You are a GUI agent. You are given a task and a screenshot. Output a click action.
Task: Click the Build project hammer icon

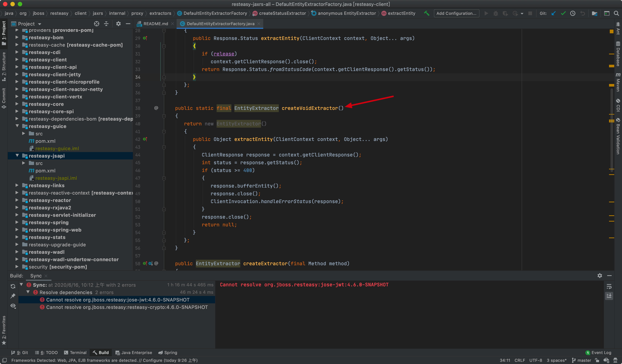click(427, 13)
